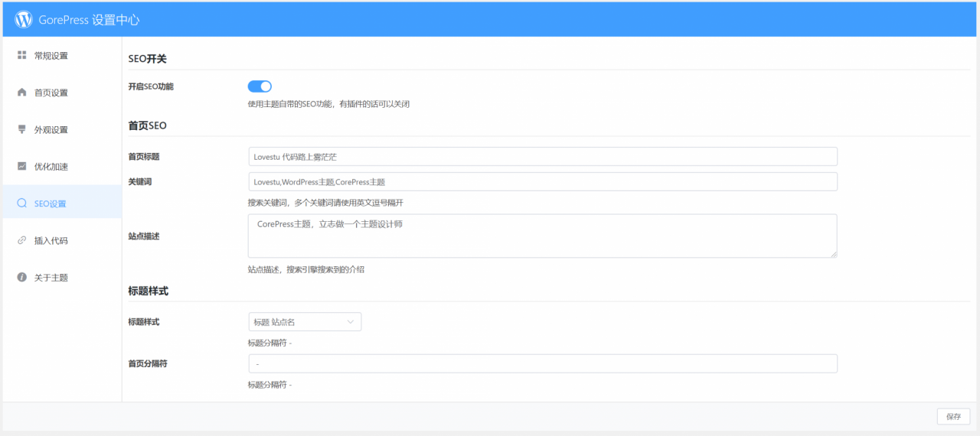
Task: Click the chart icon beside 优化加速
Action: (22, 166)
